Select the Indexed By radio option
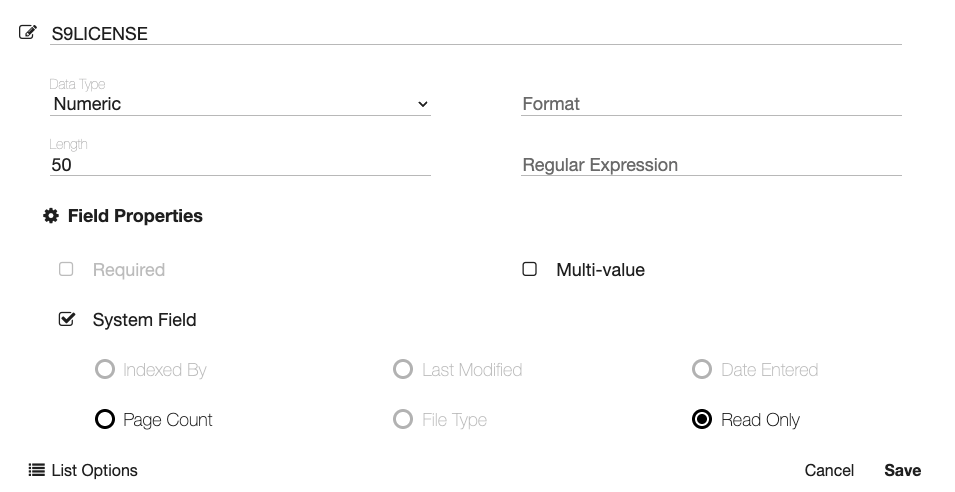The width and height of the screenshot is (955, 492). point(104,370)
